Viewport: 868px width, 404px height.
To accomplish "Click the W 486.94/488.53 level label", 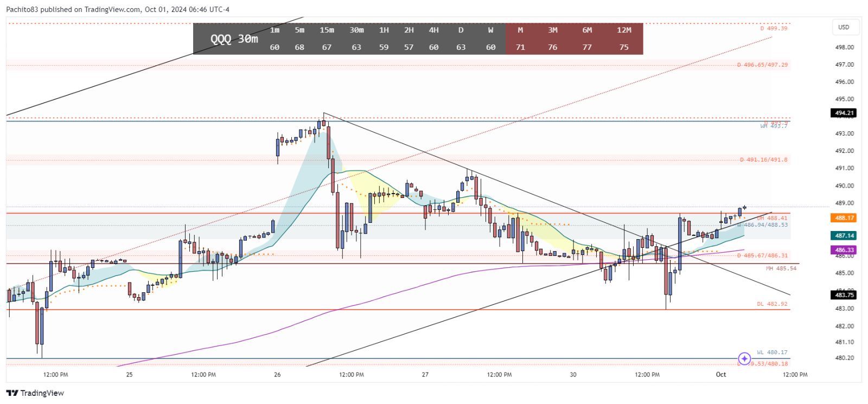I will click(x=763, y=225).
